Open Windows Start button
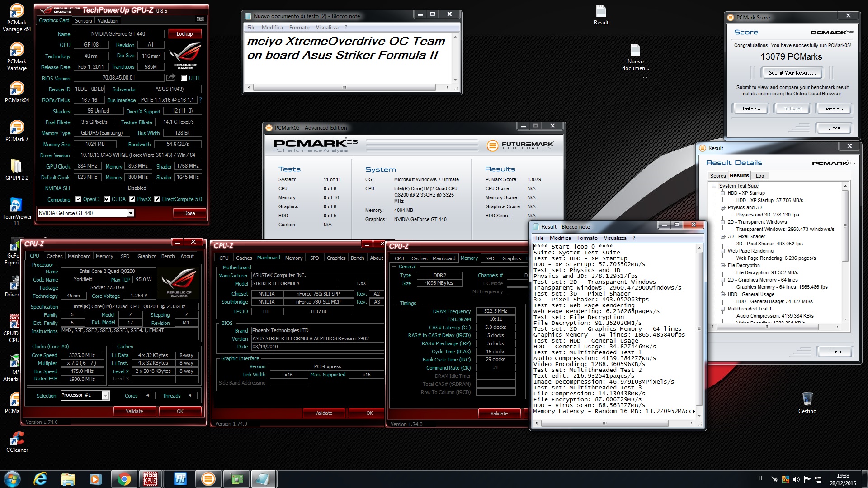Screen dimensions: 868x488 pyautogui.click(x=12, y=479)
